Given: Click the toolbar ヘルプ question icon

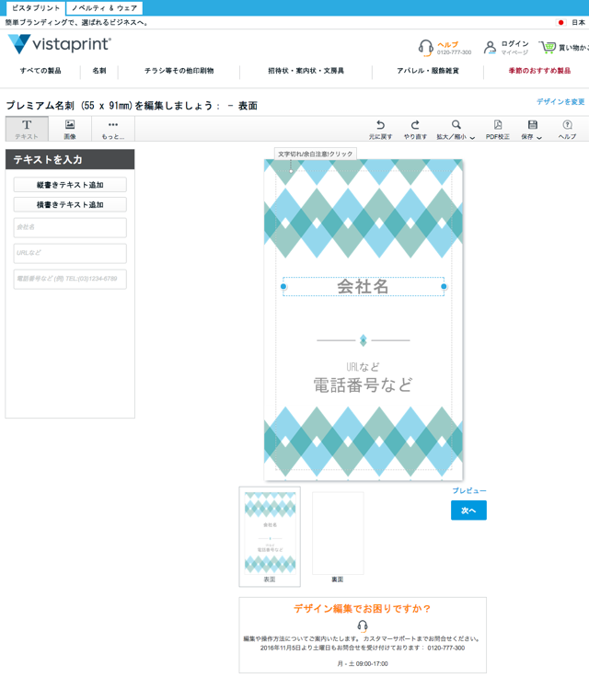Looking at the screenshot, I should pos(567,125).
